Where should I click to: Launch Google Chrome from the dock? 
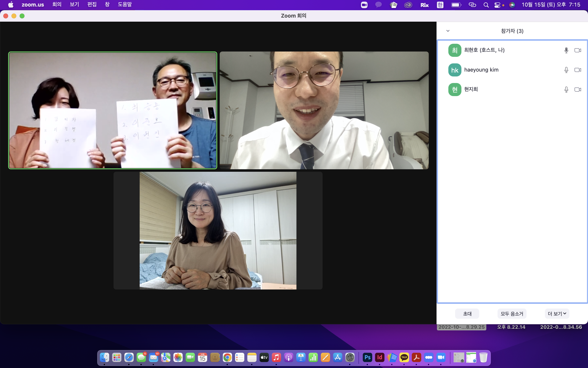coord(227,357)
